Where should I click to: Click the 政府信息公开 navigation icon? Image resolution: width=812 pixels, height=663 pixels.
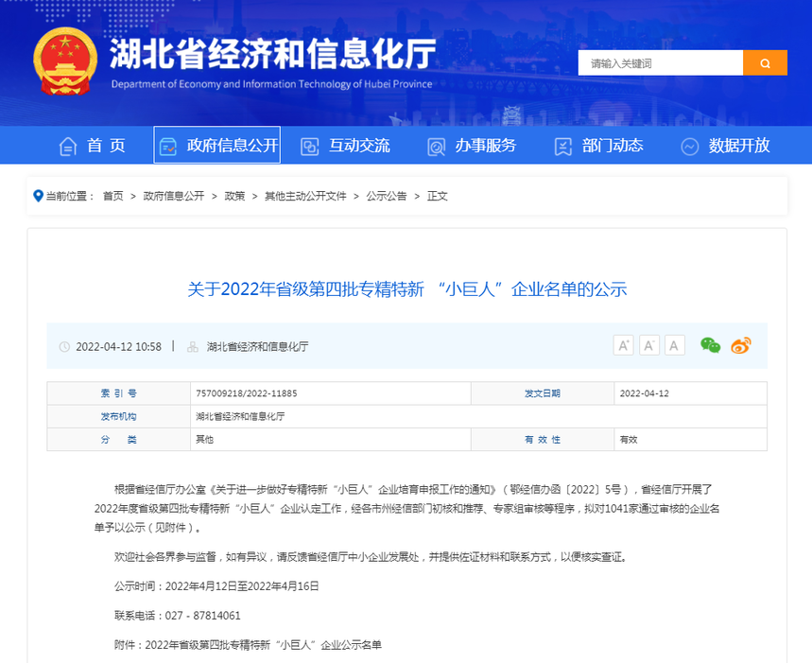coord(167,147)
